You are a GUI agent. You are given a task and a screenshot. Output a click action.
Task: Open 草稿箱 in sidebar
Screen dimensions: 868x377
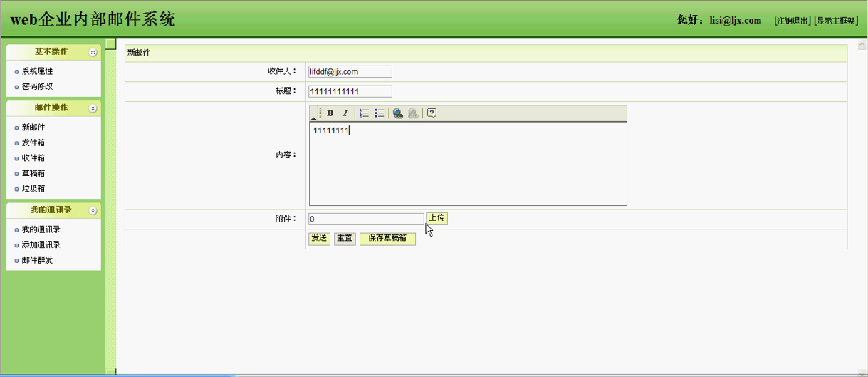[33, 173]
